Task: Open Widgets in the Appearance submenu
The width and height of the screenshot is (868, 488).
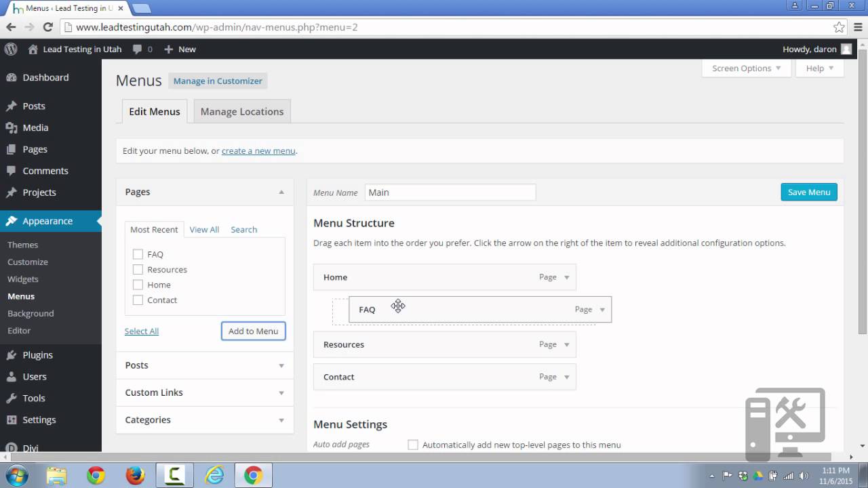Action: (23, 279)
